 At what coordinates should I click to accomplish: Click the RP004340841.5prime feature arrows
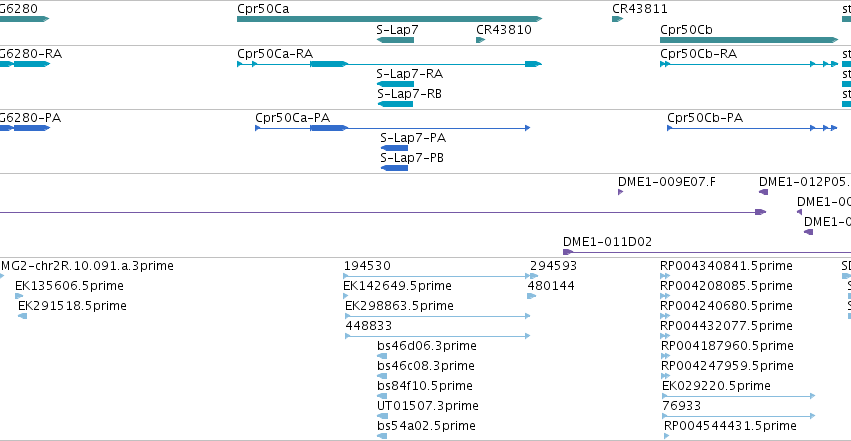665,276
